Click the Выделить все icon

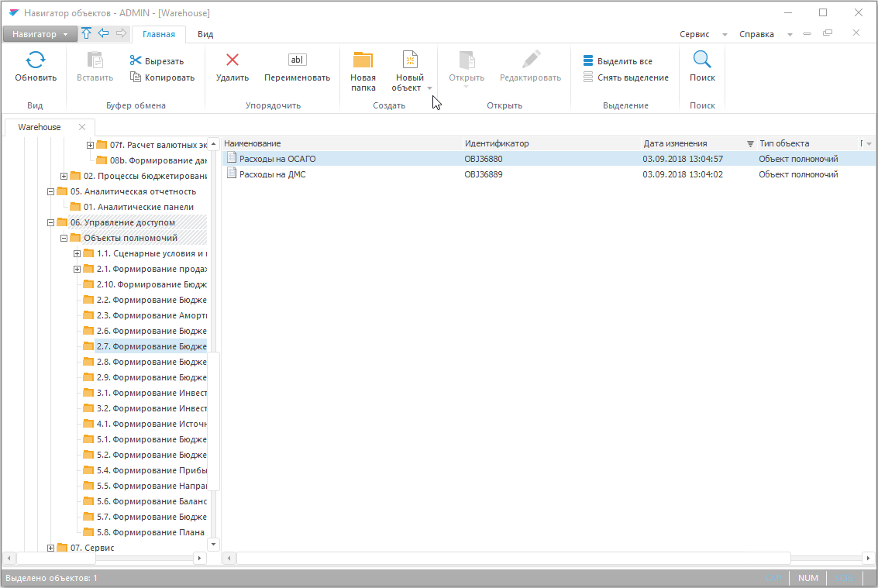[x=589, y=61]
